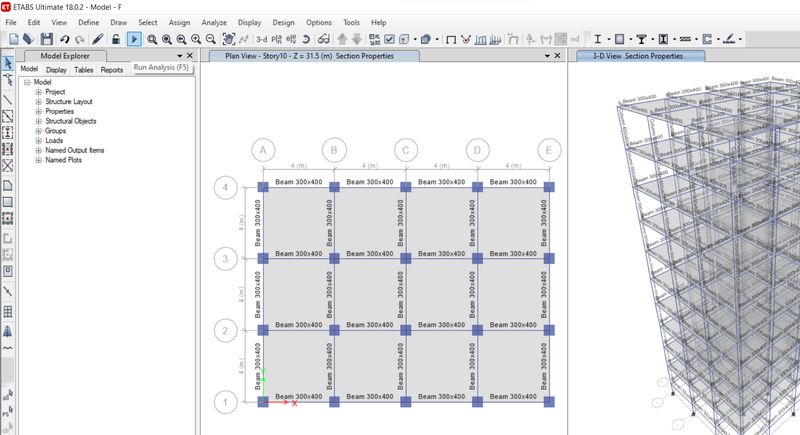
Task: Open the Options menu
Action: [318, 22]
